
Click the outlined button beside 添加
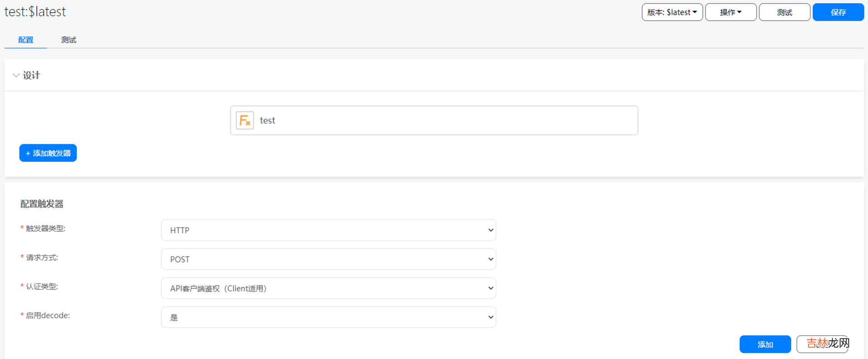click(822, 344)
